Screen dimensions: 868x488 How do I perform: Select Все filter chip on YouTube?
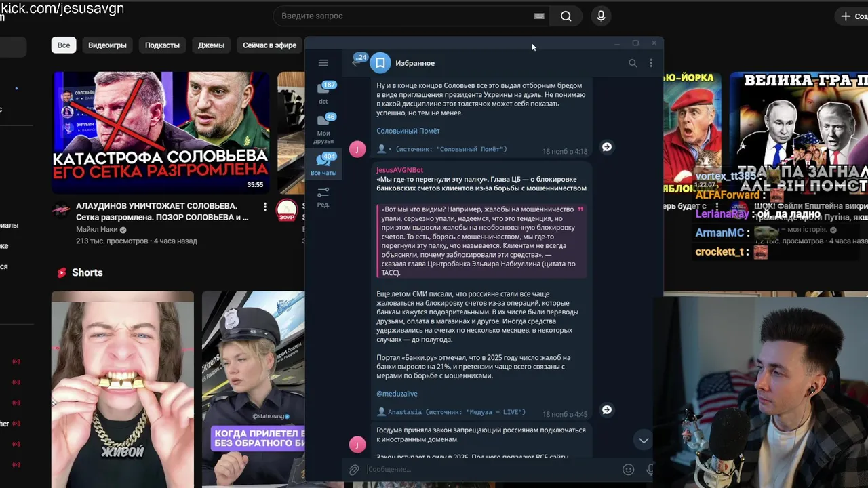click(64, 45)
